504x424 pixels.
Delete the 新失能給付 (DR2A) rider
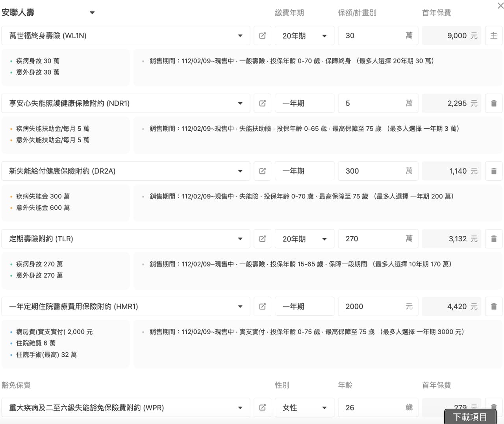pos(493,171)
